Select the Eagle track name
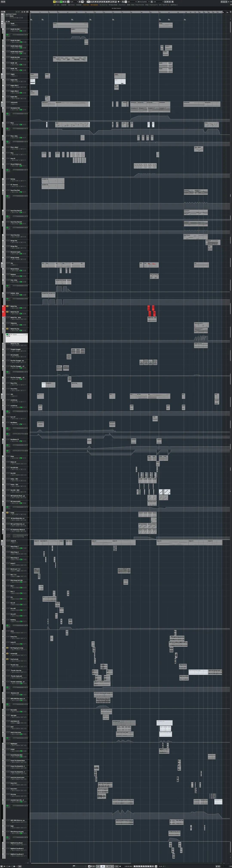The height and width of the screenshot is (868, 232). tap(12, 826)
